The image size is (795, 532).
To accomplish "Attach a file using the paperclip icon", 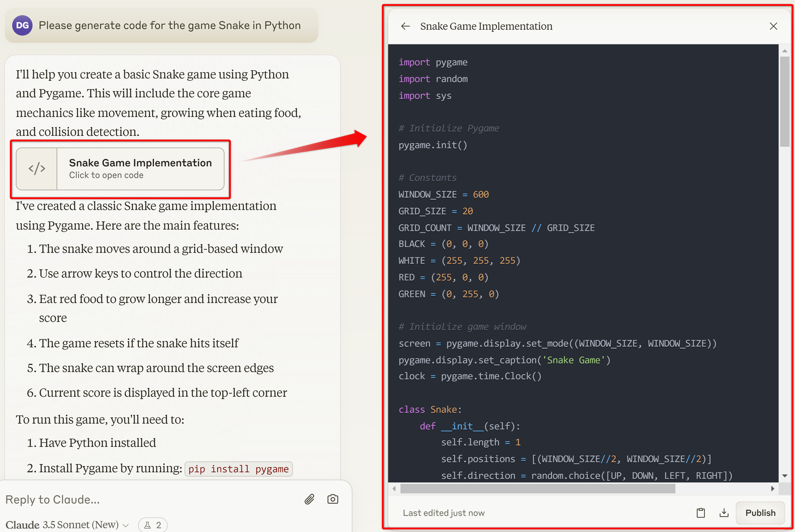I will pos(309,499).
